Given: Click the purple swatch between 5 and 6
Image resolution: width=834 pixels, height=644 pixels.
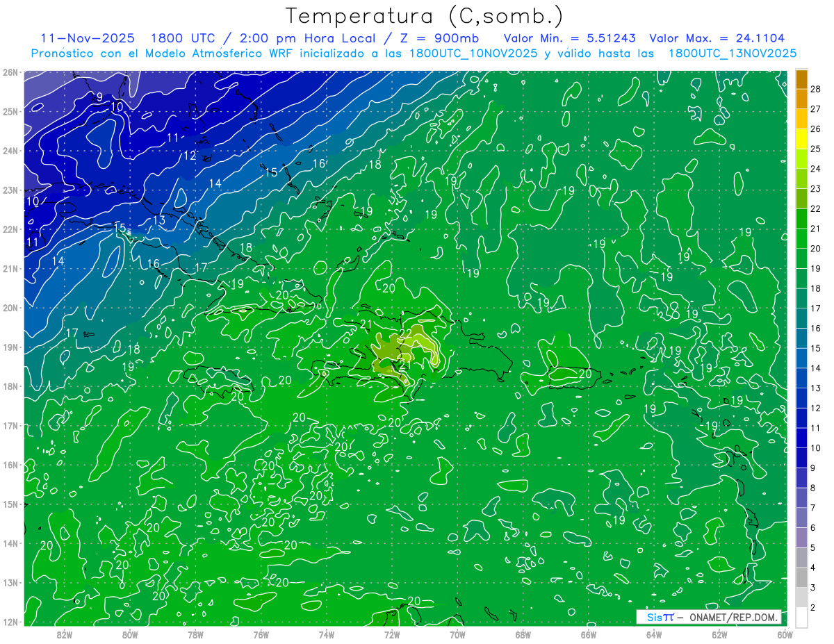Looking at the screenshot, I should click(x=801, y=538).
